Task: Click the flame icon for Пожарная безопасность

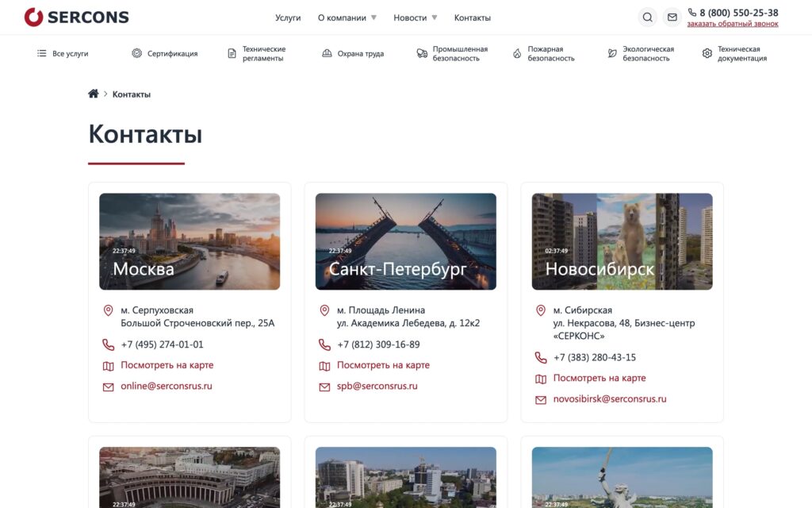Action: [517, 53]
